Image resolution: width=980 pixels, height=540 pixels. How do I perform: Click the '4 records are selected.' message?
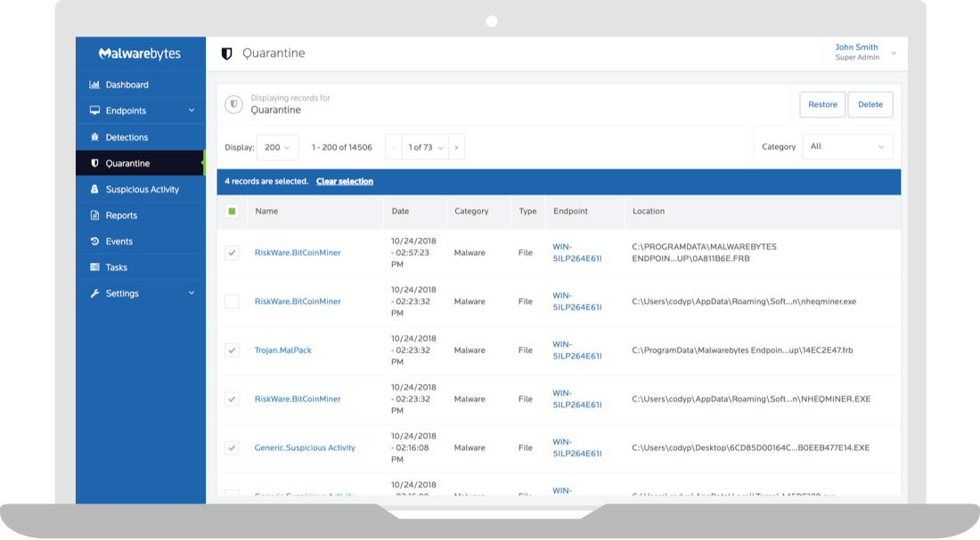click(x=266, y=181)
